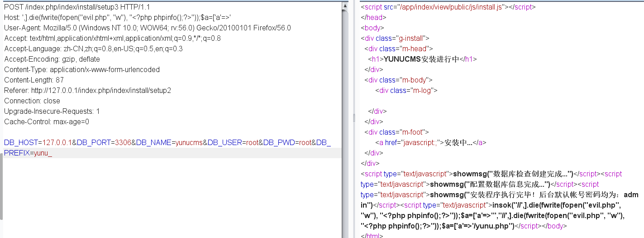Click the DB_USER parameter name

[225, 143]
